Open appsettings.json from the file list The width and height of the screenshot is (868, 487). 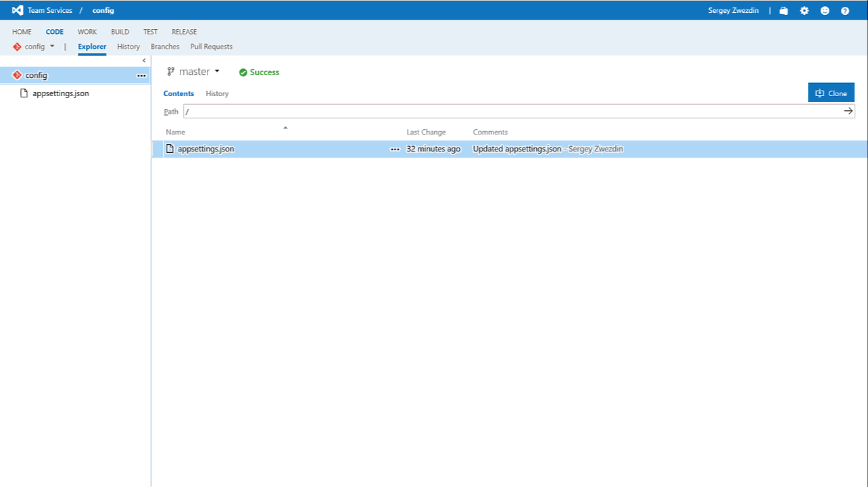tap(206, 149)
